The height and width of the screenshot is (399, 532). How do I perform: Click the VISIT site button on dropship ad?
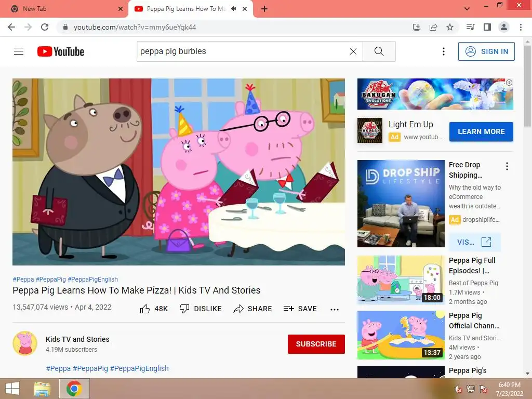coord(474,242)
